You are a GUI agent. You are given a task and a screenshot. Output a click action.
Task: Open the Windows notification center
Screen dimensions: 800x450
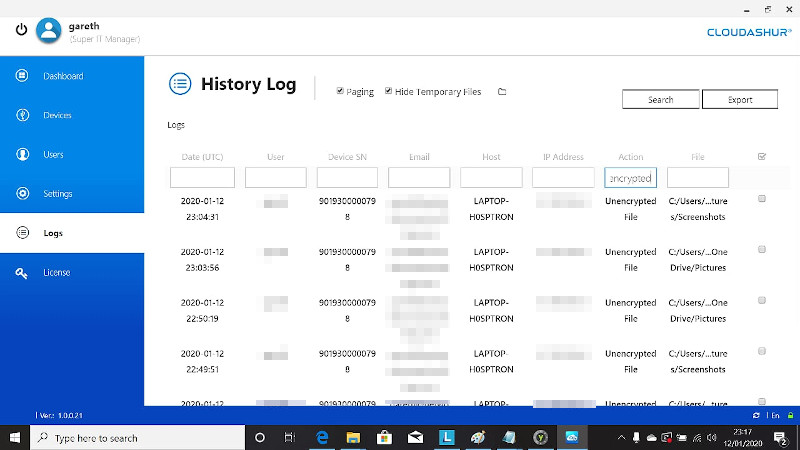(780, 438)
